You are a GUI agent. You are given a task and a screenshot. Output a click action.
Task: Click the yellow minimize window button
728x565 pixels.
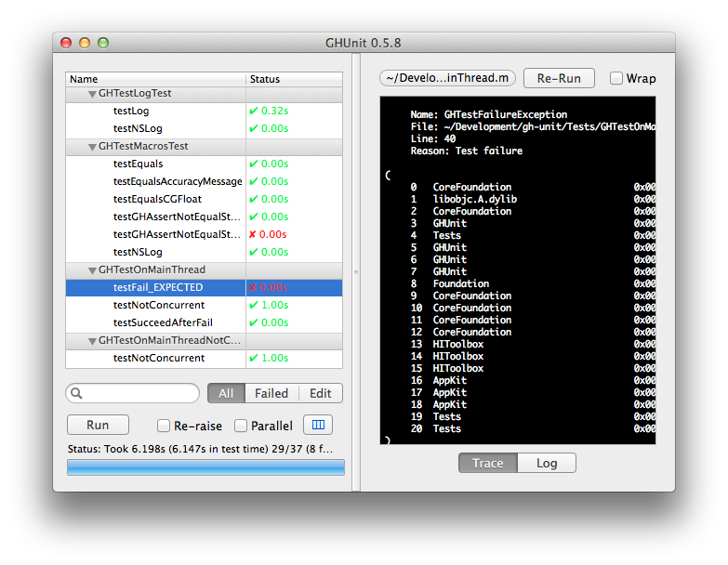(85, 43)
